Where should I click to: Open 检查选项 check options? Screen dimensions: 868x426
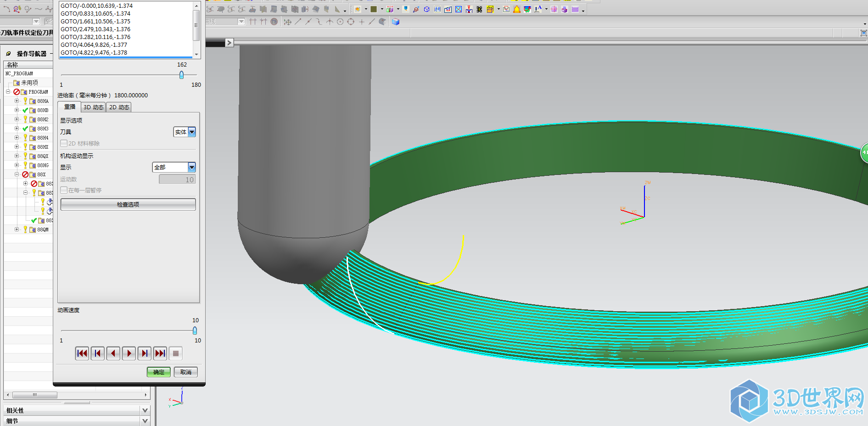(128, 204)
